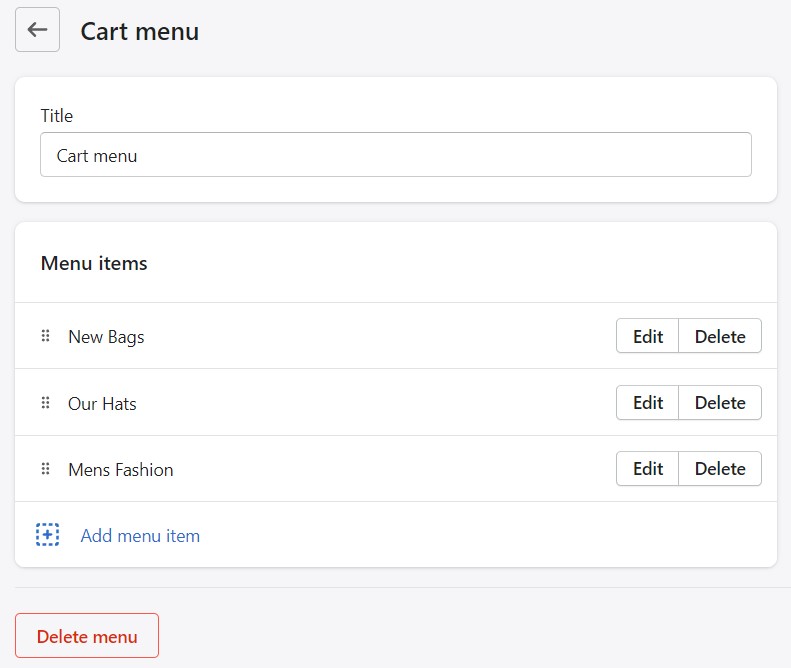Delete the Mens Fashion menu item
This screenshot has height=668, width=791.
(720, 469)
